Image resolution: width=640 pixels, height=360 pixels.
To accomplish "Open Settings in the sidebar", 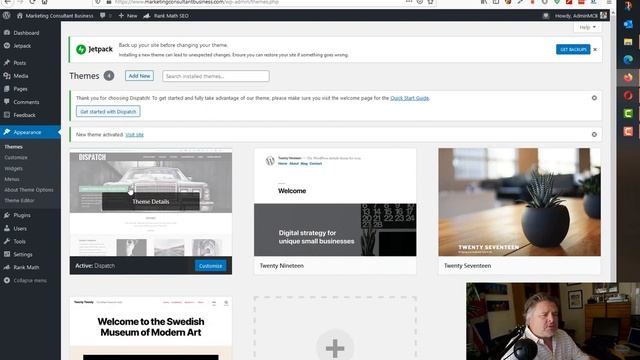I will point(23,254).
